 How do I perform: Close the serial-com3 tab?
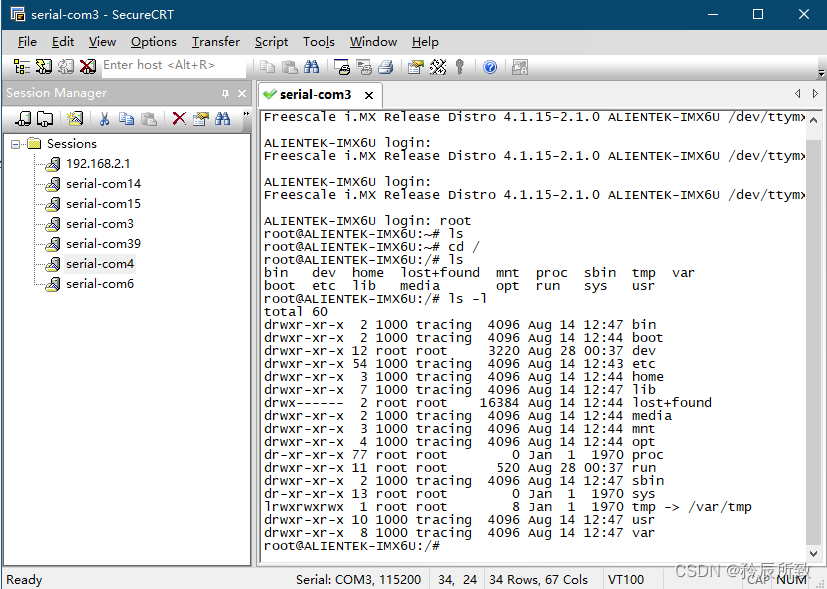(x=369, y=95)
